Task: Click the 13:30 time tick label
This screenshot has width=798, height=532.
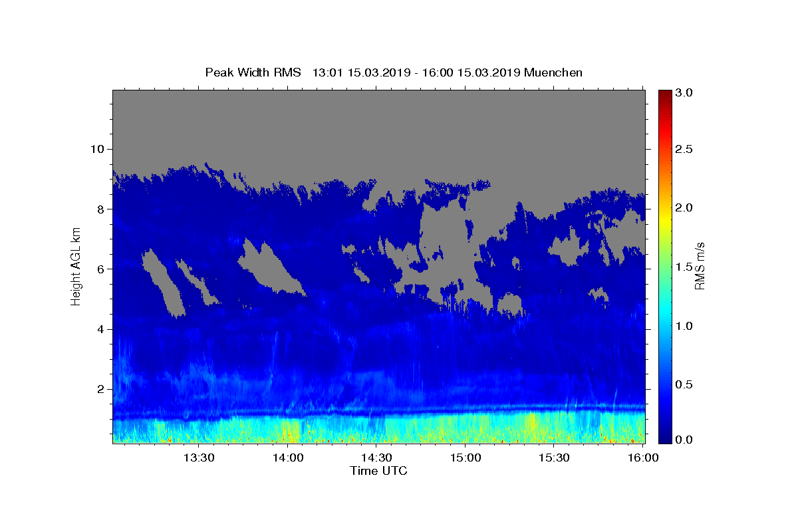Action: click(x=198, y=458)
